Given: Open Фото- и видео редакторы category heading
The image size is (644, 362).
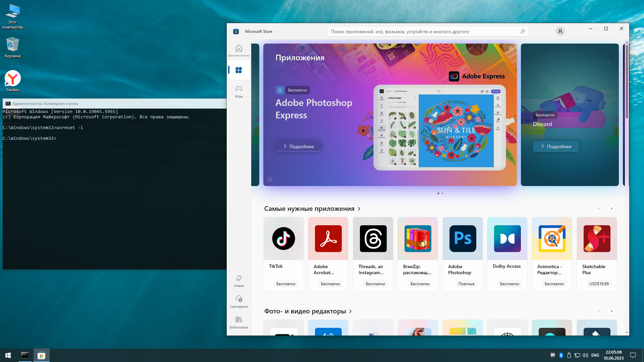Looking at the screenshot, I should (305, 311).
